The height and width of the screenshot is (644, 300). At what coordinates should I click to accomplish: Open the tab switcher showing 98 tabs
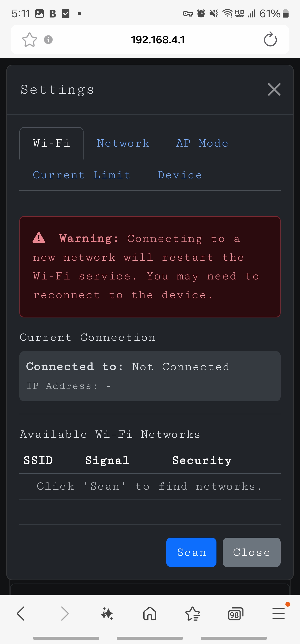point(235,613)
